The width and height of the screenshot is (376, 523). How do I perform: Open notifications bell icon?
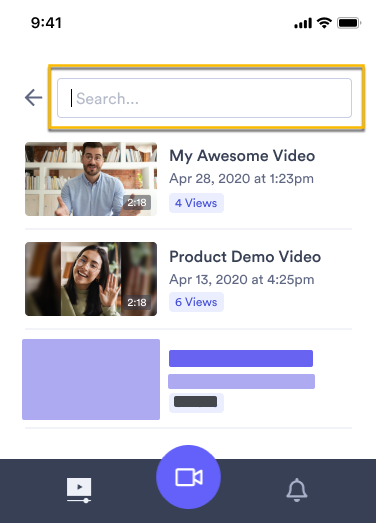pos(297,490)
